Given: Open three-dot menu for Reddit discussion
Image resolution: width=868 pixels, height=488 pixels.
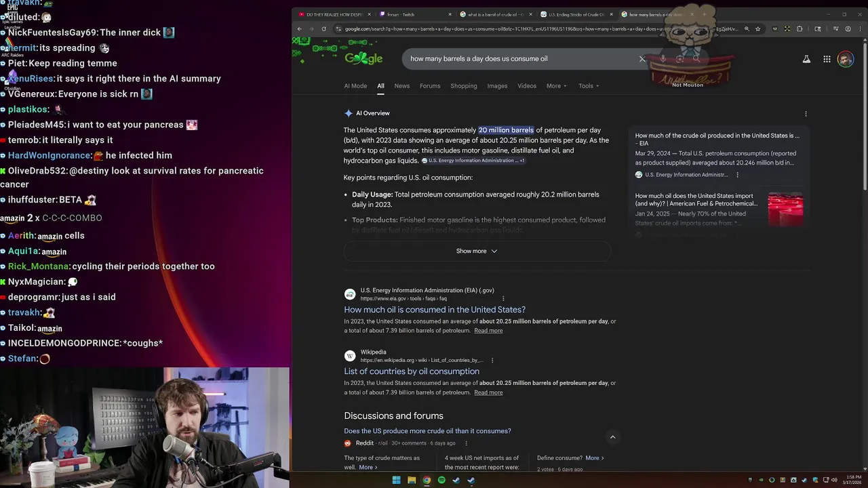Looking at the screenshot, I should 466,443.
